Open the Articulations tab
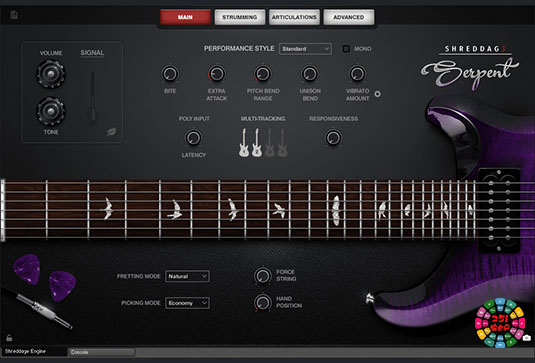Image resolution: width=535 pixels, height=363 pixels. 294,17
